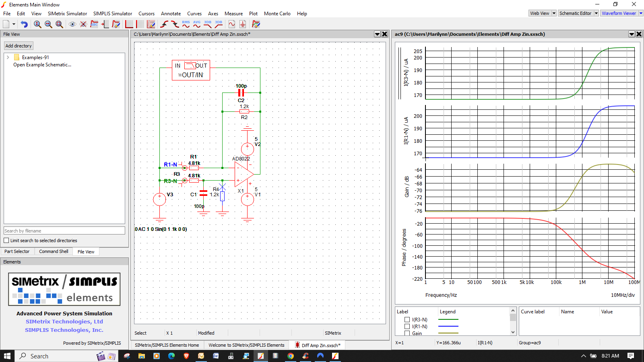Viewport: 644px width, 362px height.
Task: Click the eye Show Curves icon
Action: click(72, 24)
